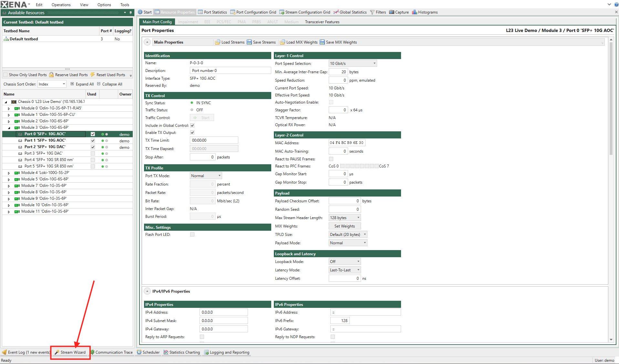Open Loopback Mode dropdown
Viewport: 619px width, 364px height.
click(345, 262)
